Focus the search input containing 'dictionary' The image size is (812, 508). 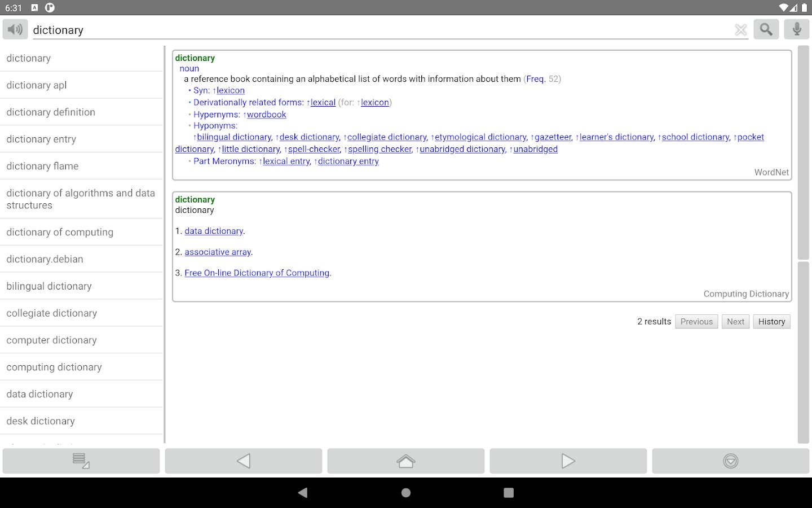[378, 30]
